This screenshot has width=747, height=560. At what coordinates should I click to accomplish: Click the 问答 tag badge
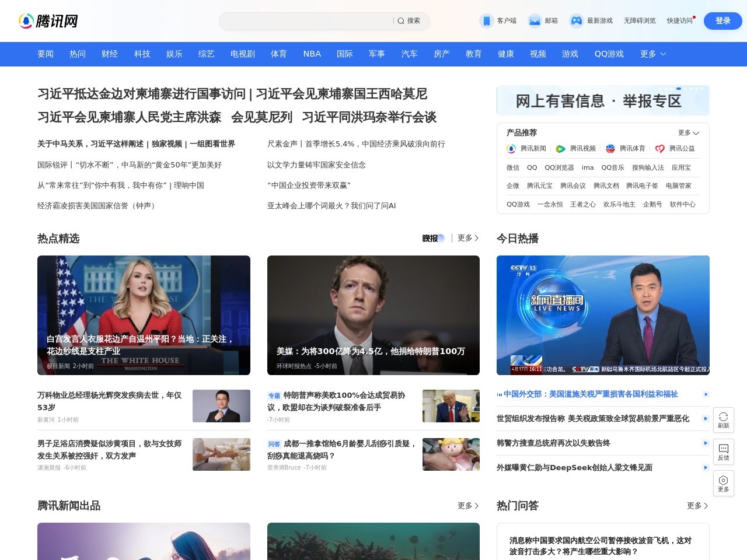(x=274, y=444)
